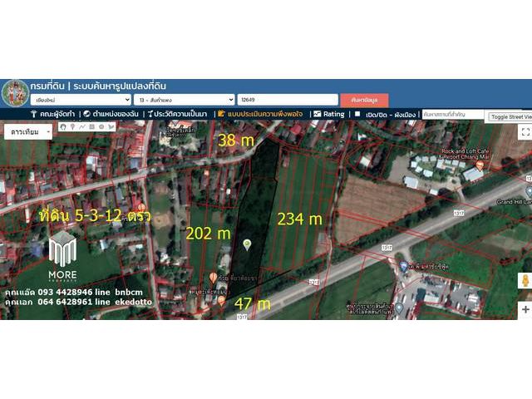Screen dimensions: 532x399
Task: Toggle fullscreen map view
Action: pyautogui.click(x=525, y=131)
